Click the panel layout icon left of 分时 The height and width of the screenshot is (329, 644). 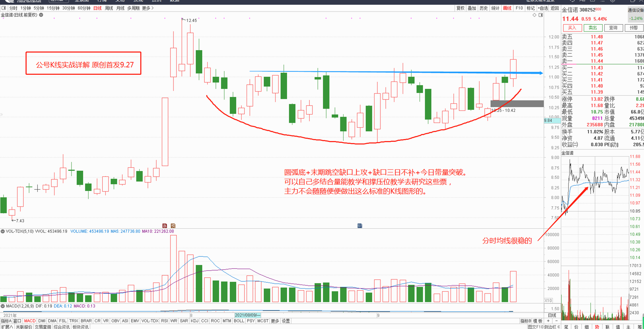point(4,8)
